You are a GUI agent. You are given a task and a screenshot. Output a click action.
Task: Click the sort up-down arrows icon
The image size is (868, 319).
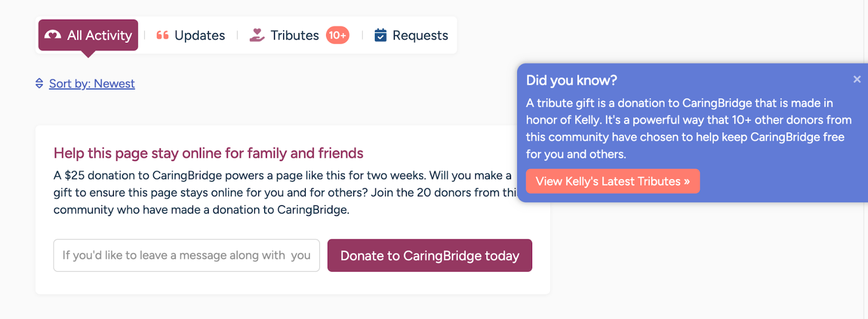(x=39, y=84)
